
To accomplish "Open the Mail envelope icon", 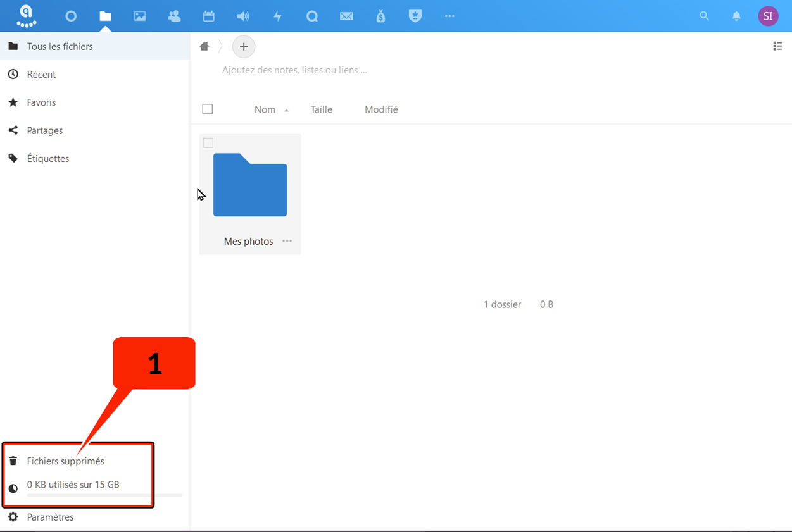I will point(346,16).
